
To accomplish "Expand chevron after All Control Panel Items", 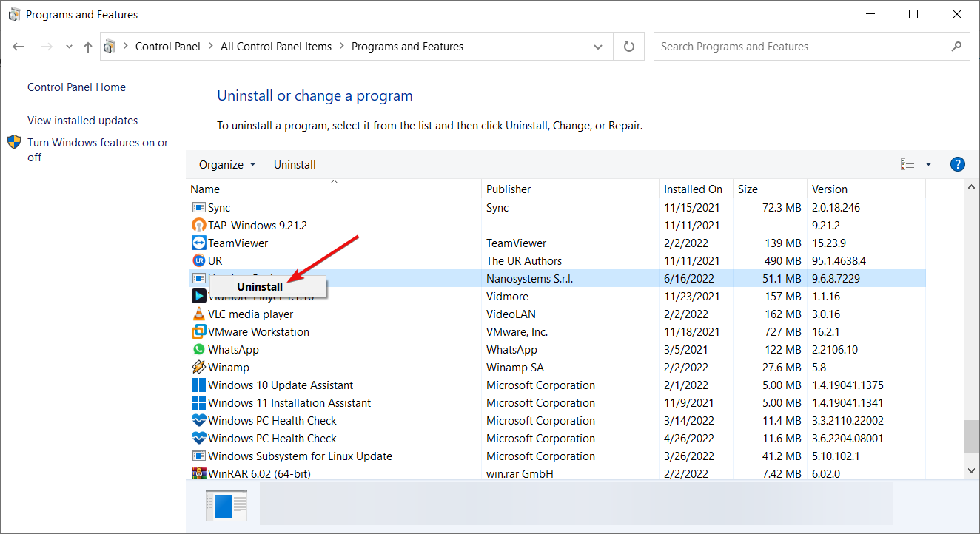I will (x=341, y=46).
